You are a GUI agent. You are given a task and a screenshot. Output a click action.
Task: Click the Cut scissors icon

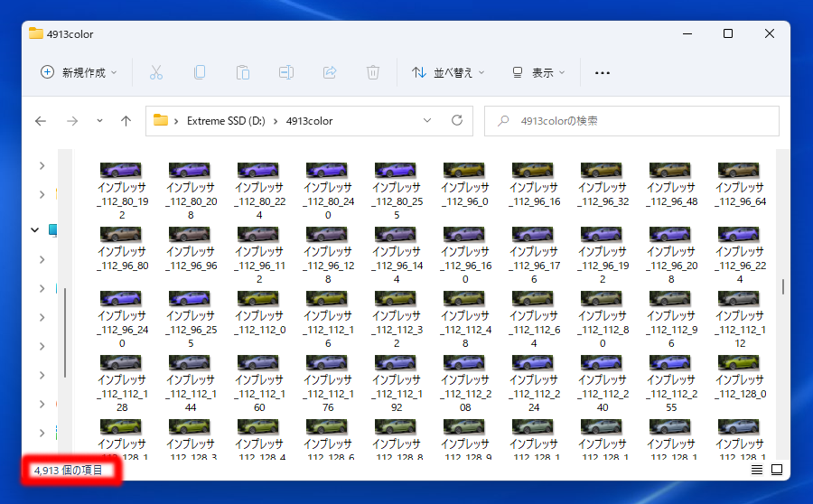click(x=156, y=72)
